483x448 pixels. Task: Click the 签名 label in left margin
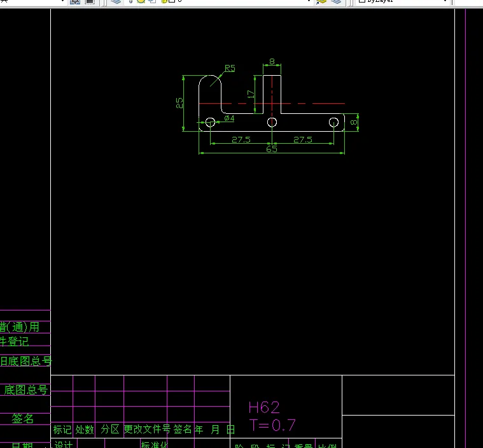(x=22, y=419)
